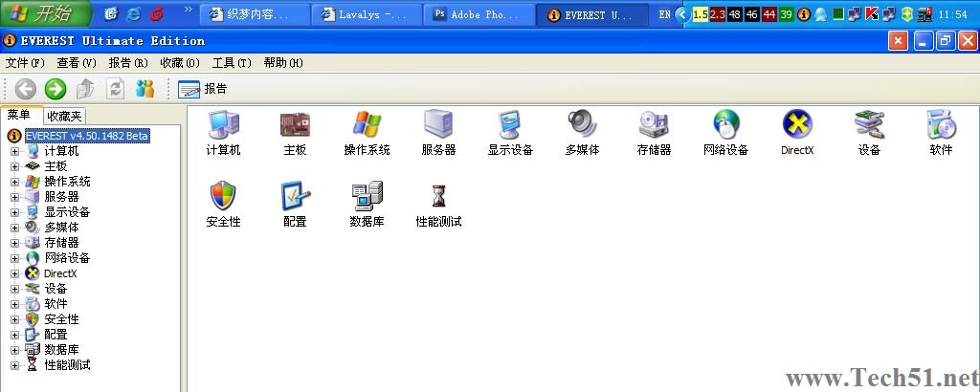
Task: Select 配置 in the tree
Action: [56, 335]
